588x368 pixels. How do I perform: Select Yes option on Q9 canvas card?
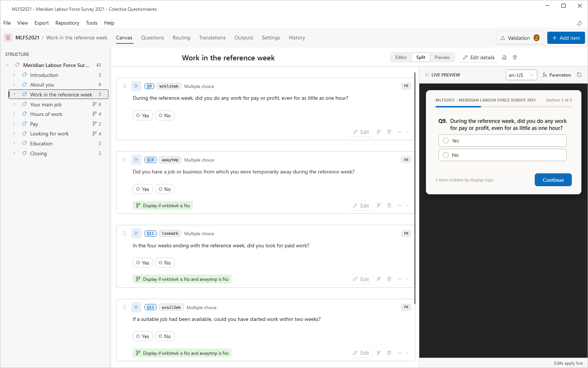coord(143,116)
